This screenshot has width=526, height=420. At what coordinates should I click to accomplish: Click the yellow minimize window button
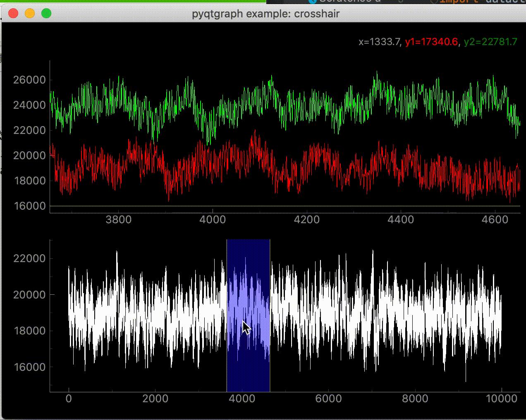click(x=30, y=14)
